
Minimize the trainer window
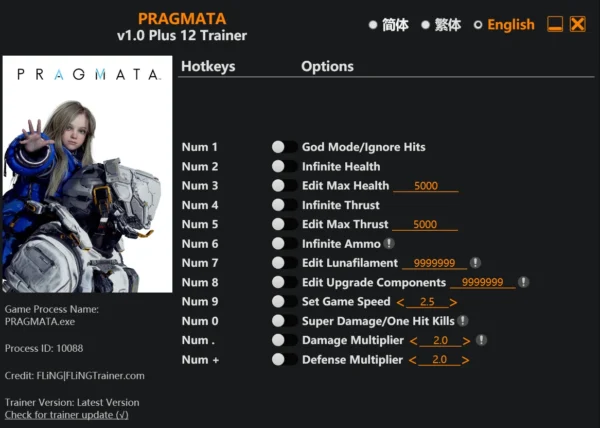click(556, 25)
